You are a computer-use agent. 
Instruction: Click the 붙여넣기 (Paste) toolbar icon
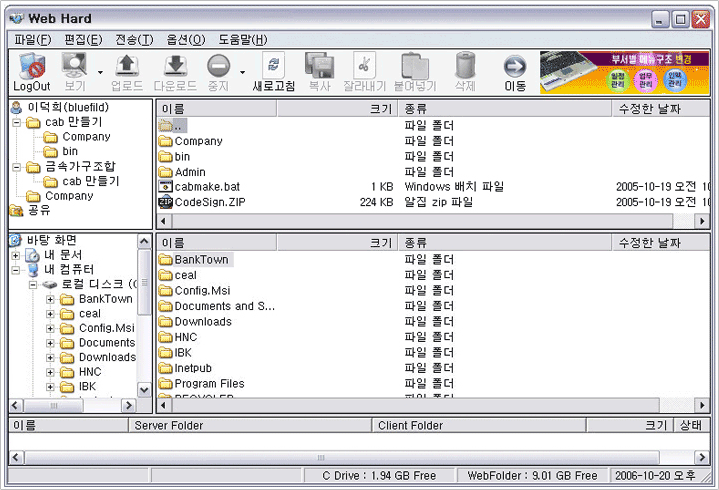pos(414,67)
